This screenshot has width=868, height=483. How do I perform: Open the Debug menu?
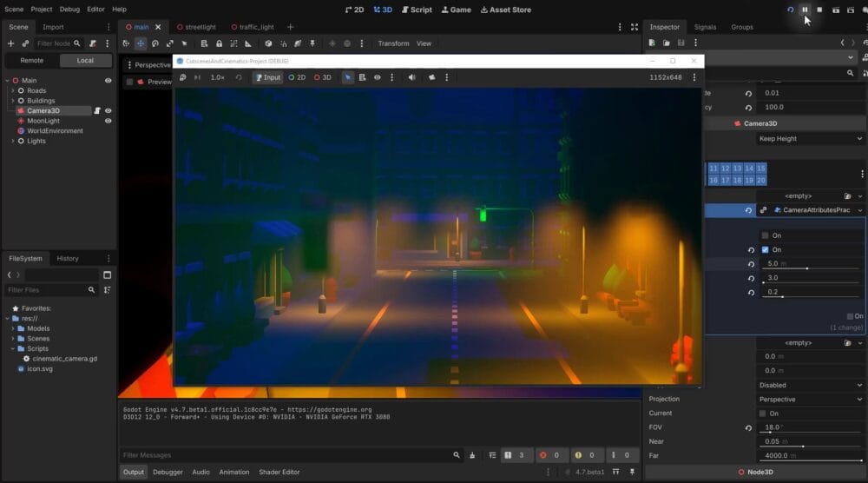point(69,10)
